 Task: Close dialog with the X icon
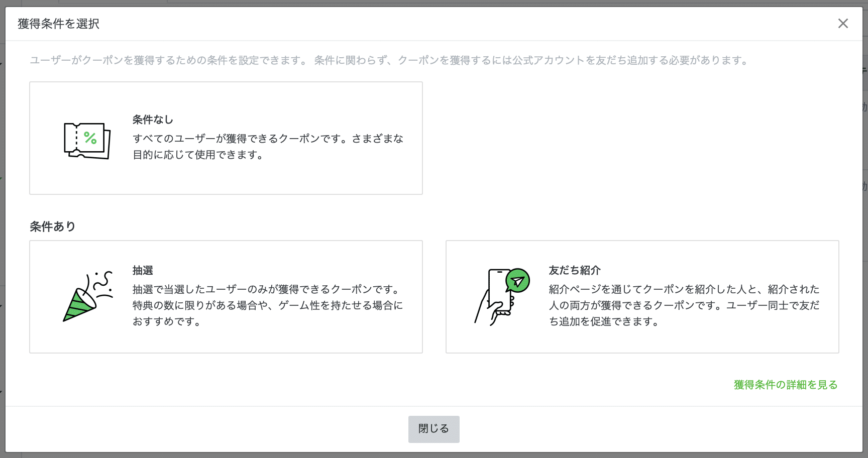click(x=843, y=24)
